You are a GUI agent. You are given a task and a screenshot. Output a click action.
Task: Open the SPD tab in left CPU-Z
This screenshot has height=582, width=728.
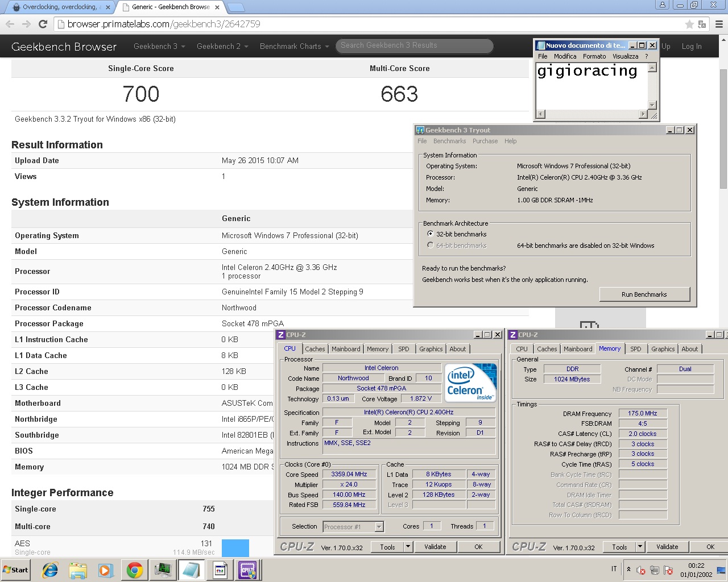[x=404, y=349]
